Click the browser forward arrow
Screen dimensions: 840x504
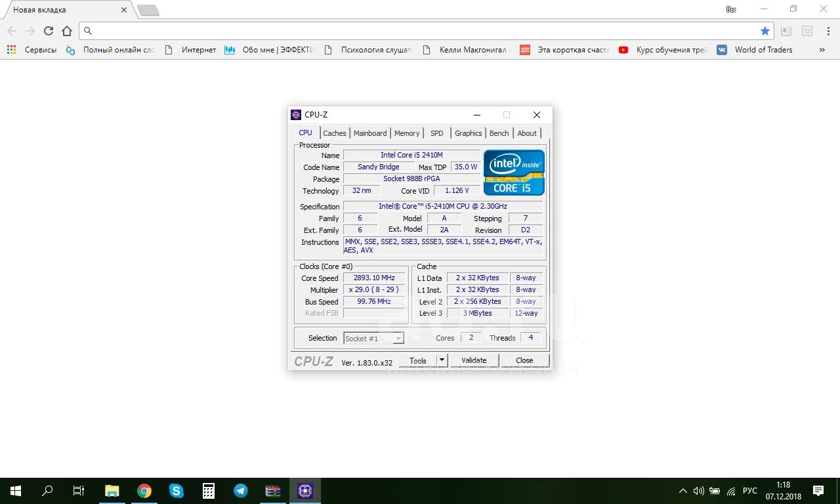[x=30, y=31]
